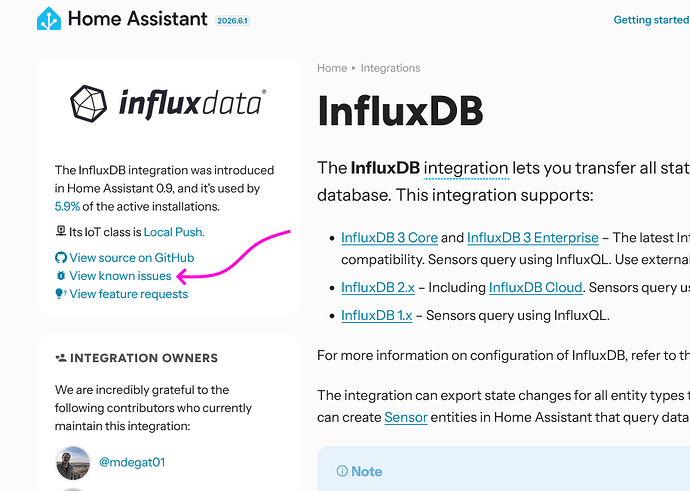Click the InfluxDB page heading
The image size is (690, 491).
[400, 110]
